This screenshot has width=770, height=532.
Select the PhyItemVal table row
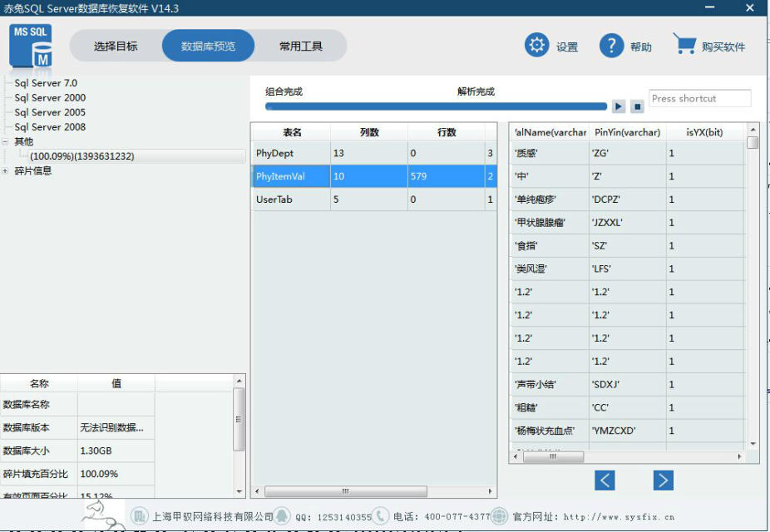[x=373, y=176]
